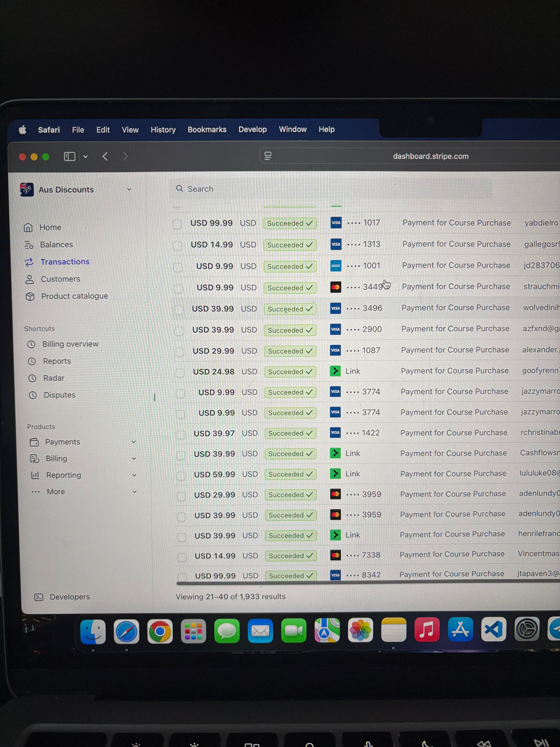The width and height of the screenshot is (560, 747).
Task: Open the Aus Discounts account dropdown
Action: point(129,190)
